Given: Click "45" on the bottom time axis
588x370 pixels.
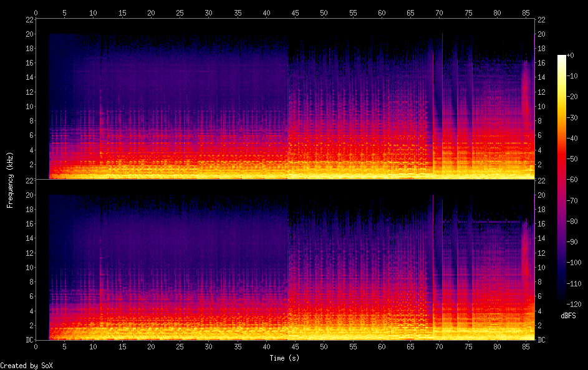Looking at the screenshot, I should [x=295, y=347].
